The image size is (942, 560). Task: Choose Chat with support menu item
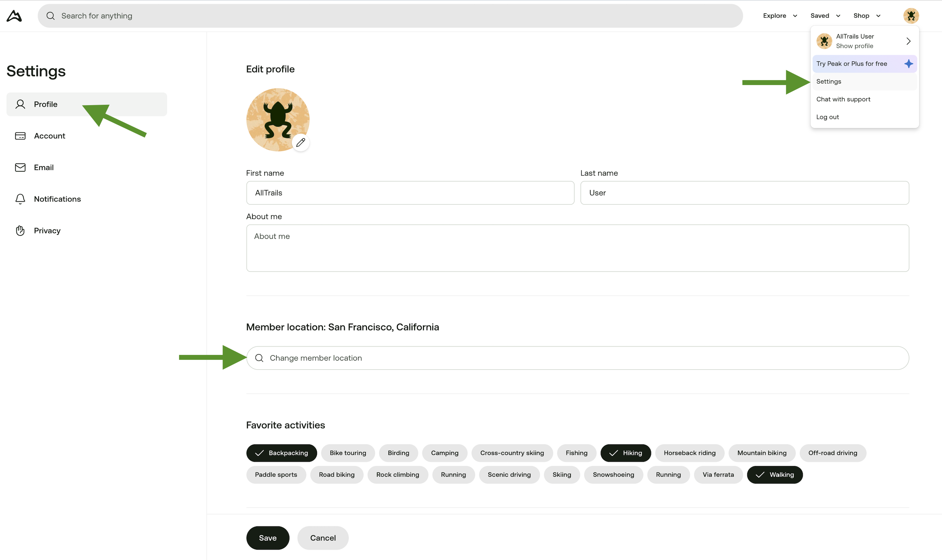865,99
